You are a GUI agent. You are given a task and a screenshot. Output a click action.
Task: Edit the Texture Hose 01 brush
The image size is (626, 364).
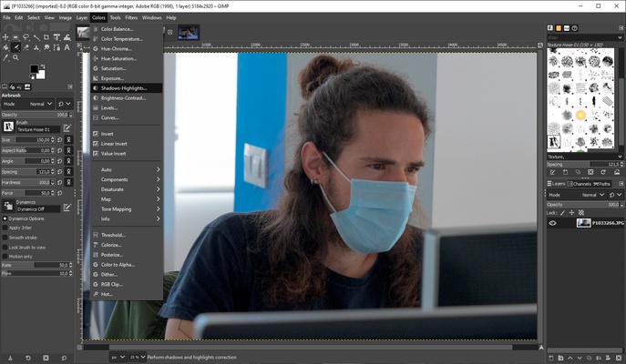coord(67,127)
